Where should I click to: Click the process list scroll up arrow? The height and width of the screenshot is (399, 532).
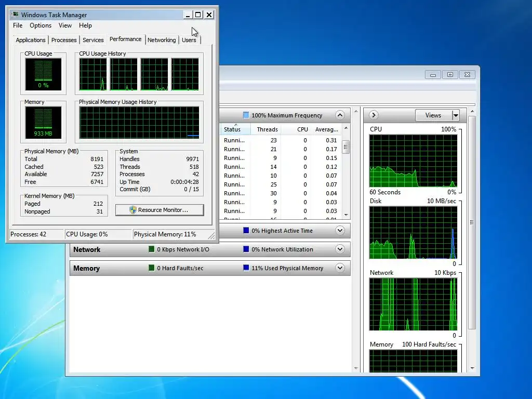pyautogui.click(x=345, y=128)
